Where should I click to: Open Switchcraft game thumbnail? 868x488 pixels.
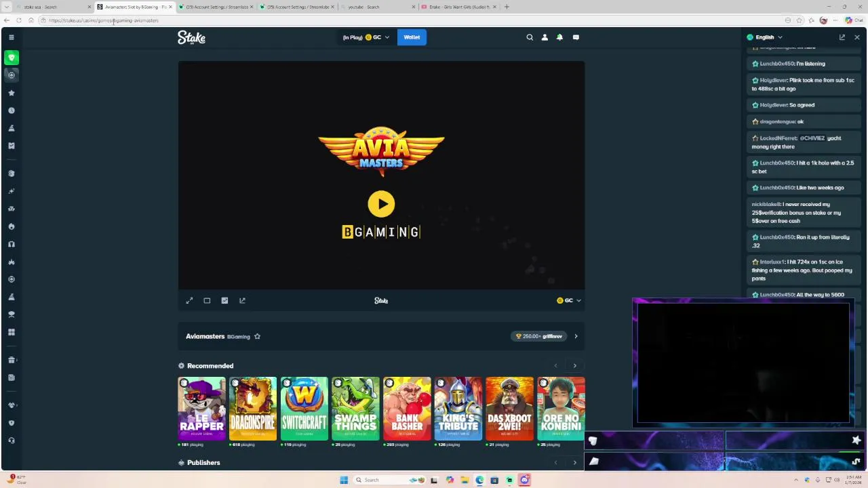pos(304,409)
